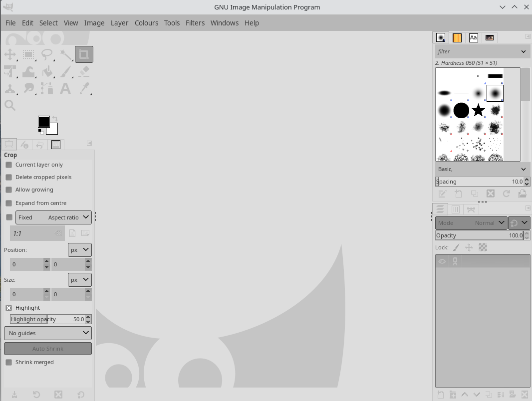Viewport: 532px width, 401px height.
Task: Switch to the Fonts tab
Action: tap(473, 37)
